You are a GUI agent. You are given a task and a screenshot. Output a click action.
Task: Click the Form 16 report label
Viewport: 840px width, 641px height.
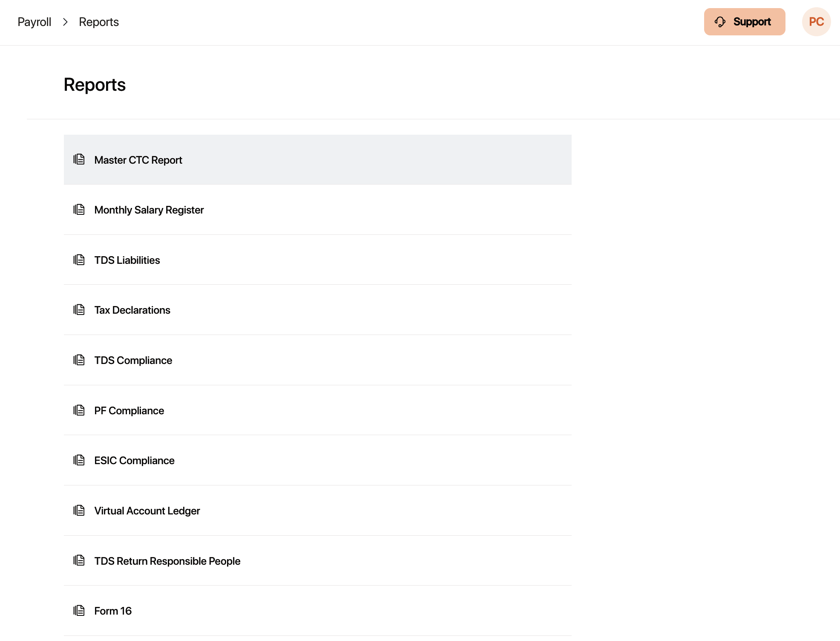tap(113, 611)
